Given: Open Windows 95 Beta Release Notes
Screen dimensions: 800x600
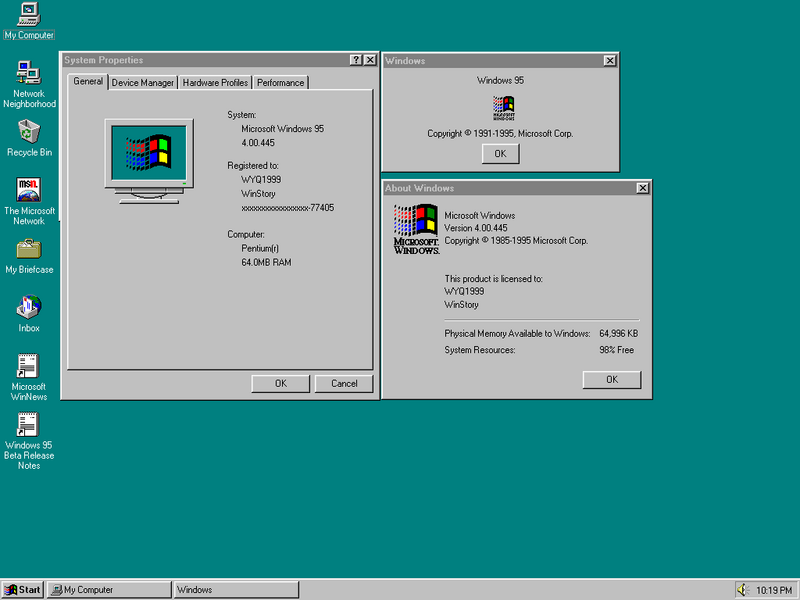Looking at the screenshot, I should 29,425.
